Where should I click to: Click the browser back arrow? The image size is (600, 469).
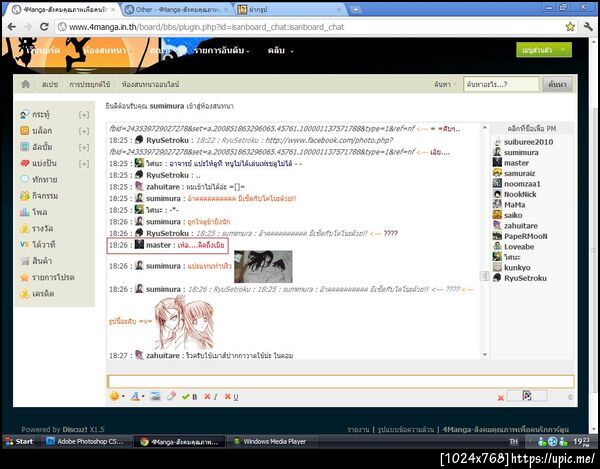(12, 27)
